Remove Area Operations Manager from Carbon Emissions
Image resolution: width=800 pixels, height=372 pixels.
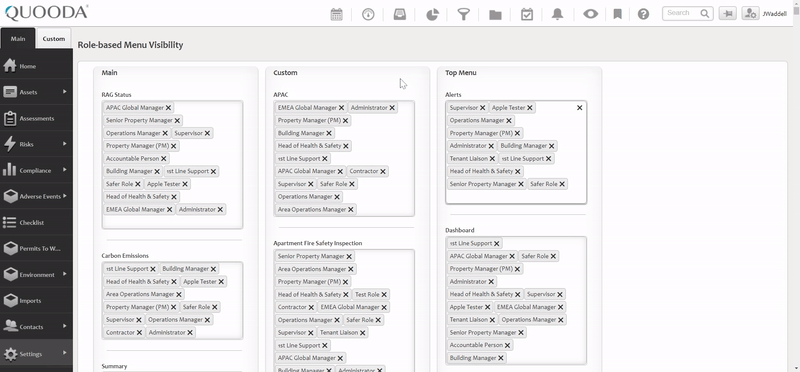click(x=179, y=294)
